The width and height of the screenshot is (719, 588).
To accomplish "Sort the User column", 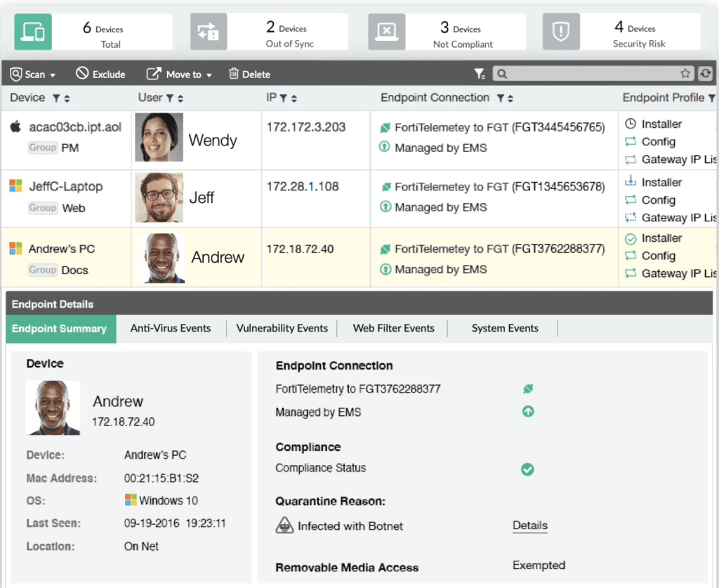I will click(x=180, y=98).
